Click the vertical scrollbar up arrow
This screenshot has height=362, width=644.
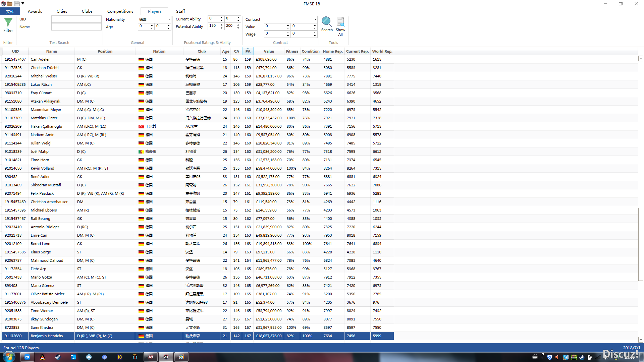pyautogui.click(x=641, y=59)
